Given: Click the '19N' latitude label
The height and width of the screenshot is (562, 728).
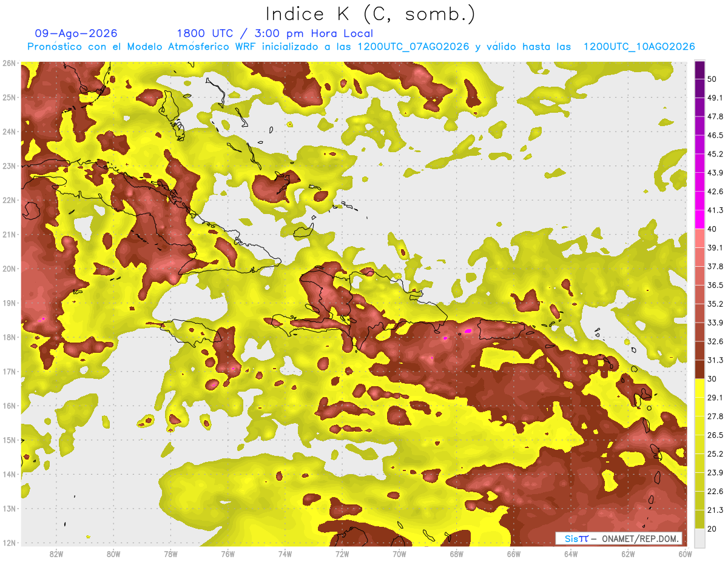Looking at the screenshot, I should (9, 303).
